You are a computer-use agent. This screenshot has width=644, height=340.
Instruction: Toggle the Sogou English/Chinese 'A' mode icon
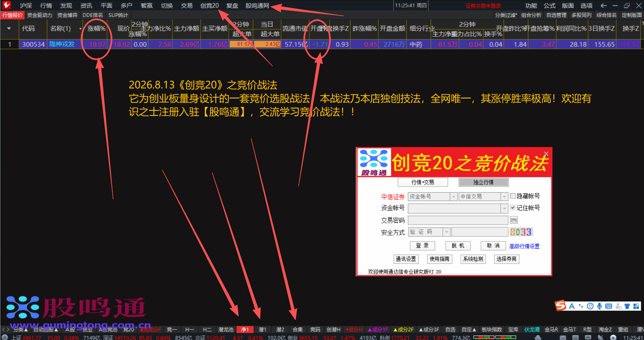coord(572,306)
